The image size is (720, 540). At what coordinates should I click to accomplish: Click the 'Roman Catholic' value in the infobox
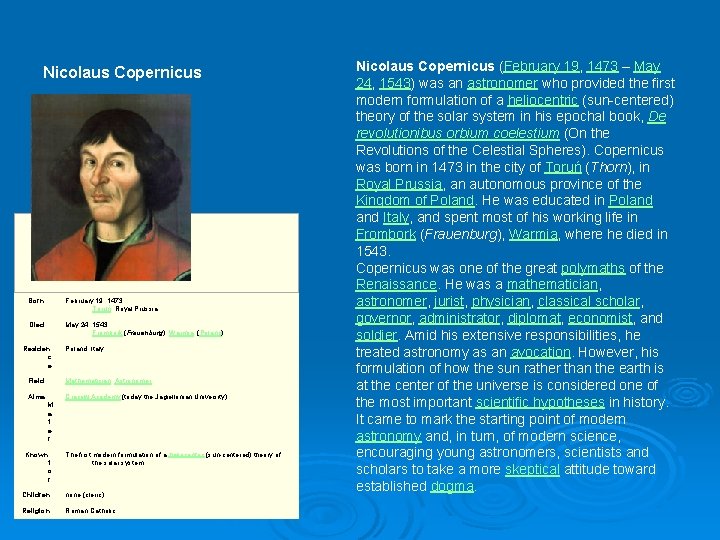(90, 511)
